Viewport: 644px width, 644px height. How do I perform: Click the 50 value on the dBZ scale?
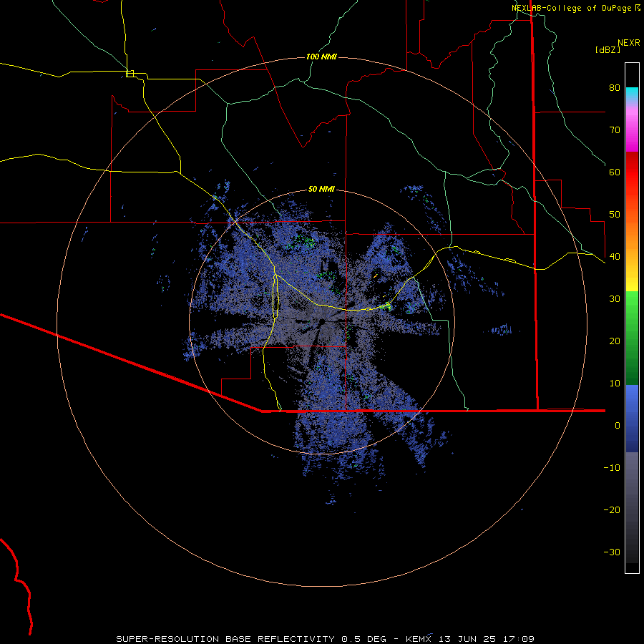(x=615, y=215)
